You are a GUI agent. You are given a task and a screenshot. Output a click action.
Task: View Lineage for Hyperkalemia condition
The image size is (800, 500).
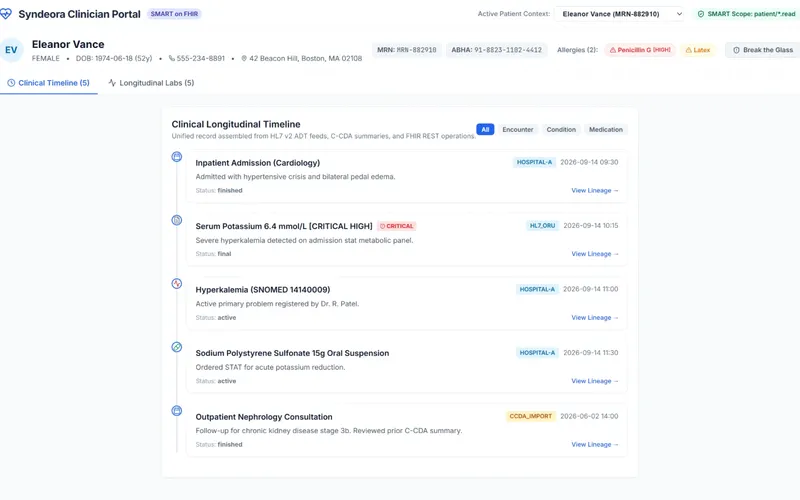pyautogui.click(x=595, y=317)
